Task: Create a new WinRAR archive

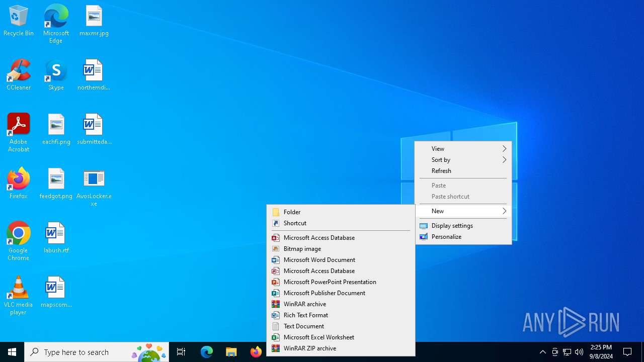Action: click(x=341, y=304)
